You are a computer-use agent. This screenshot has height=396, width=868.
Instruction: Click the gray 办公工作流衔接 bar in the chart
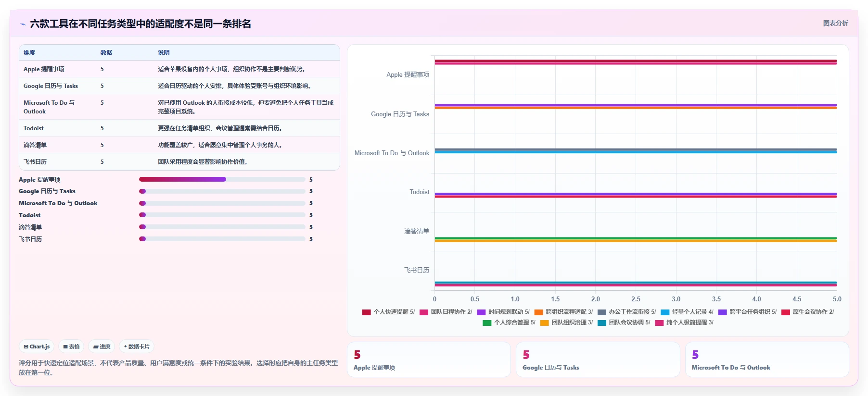tap(636, 149)
